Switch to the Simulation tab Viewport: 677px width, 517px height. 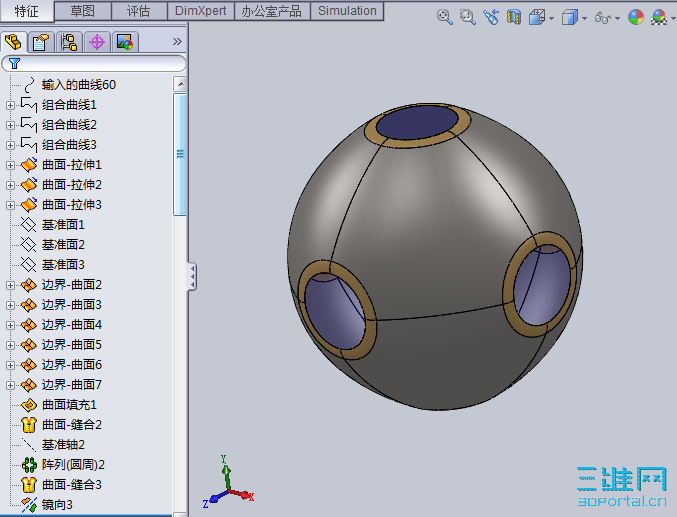click(347, 11)
